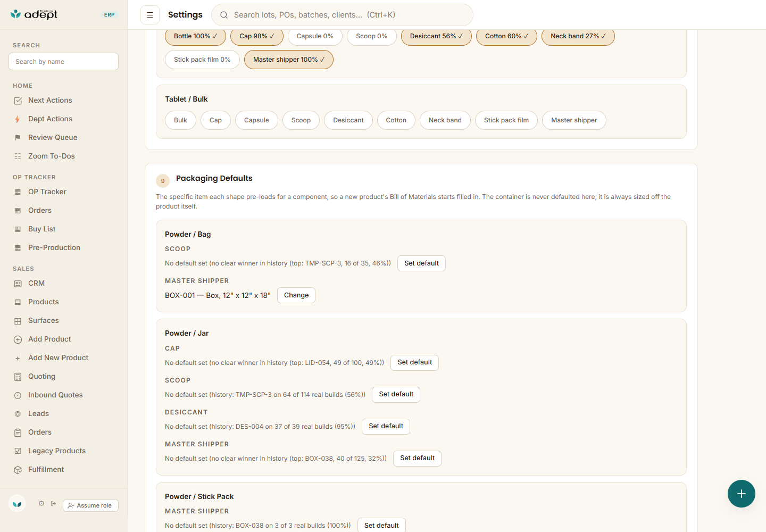Click the Pre-Production table icon
The image size is (766, 532).
(x=18, y=248)
